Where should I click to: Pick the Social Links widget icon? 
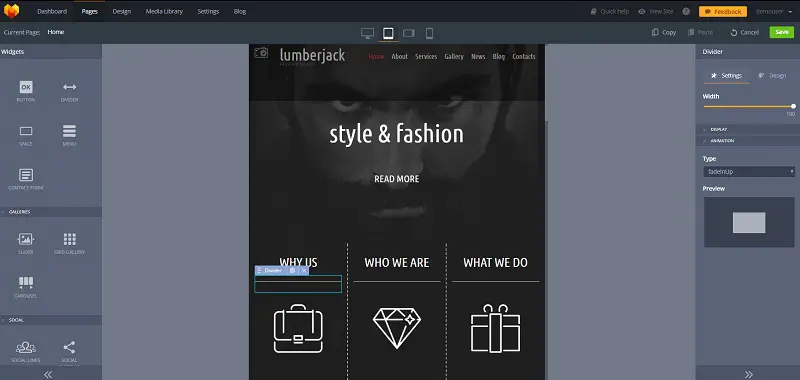click(26, 348)
